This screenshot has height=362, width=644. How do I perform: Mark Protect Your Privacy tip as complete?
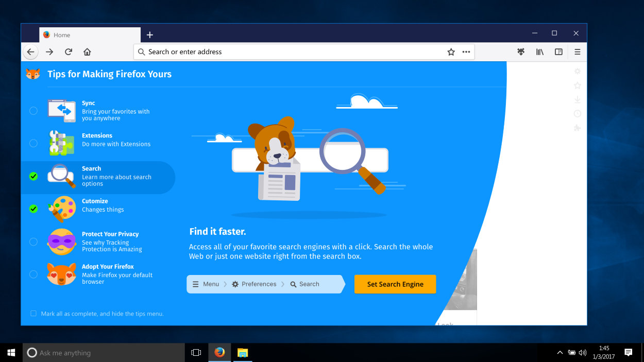pyautogui.click(x=33, y=242)
